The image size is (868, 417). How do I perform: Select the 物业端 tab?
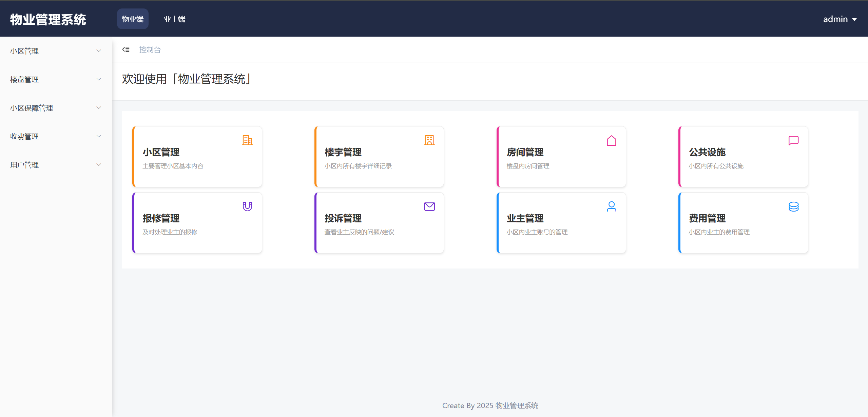[133, 19]
